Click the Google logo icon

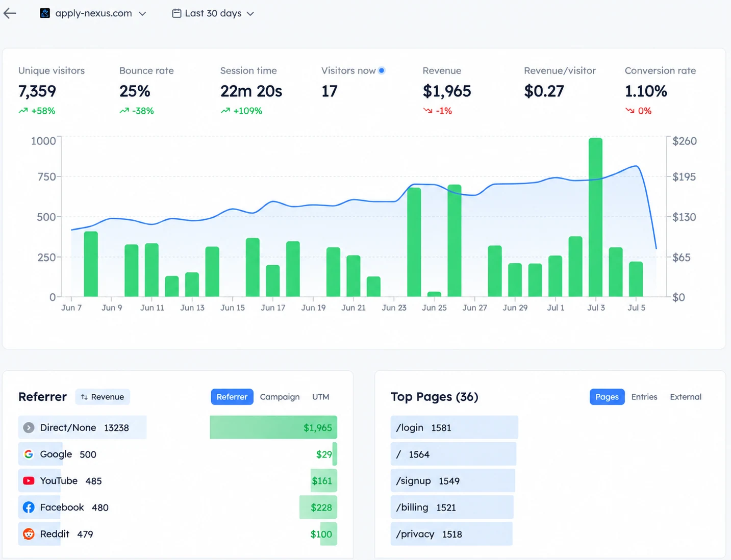(x=29, y=454)
